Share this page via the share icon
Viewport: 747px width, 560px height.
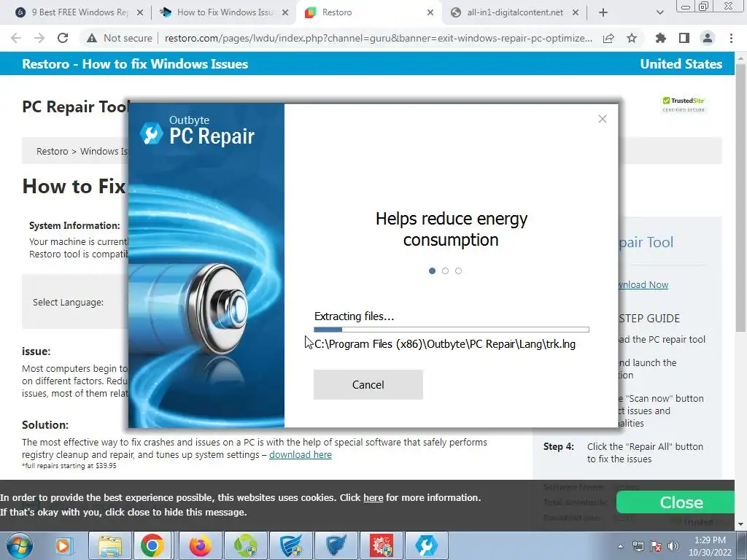click(x=608, y=38)
